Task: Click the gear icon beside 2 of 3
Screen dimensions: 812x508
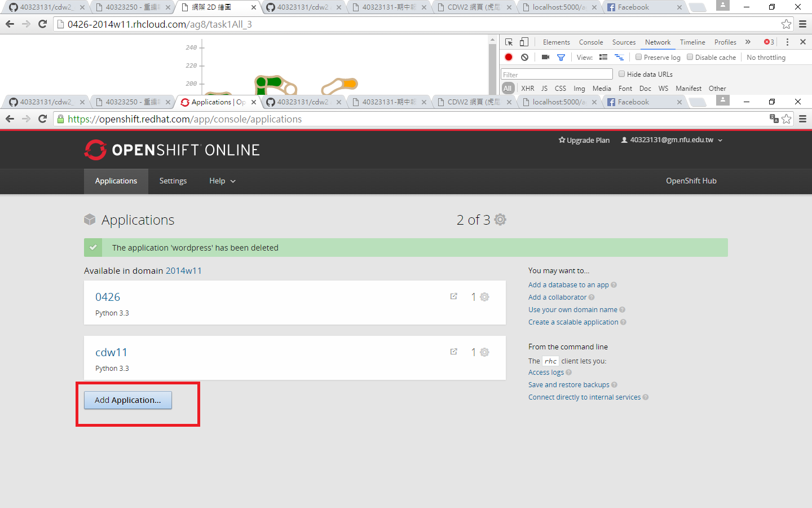Action: tap(500, 220)
